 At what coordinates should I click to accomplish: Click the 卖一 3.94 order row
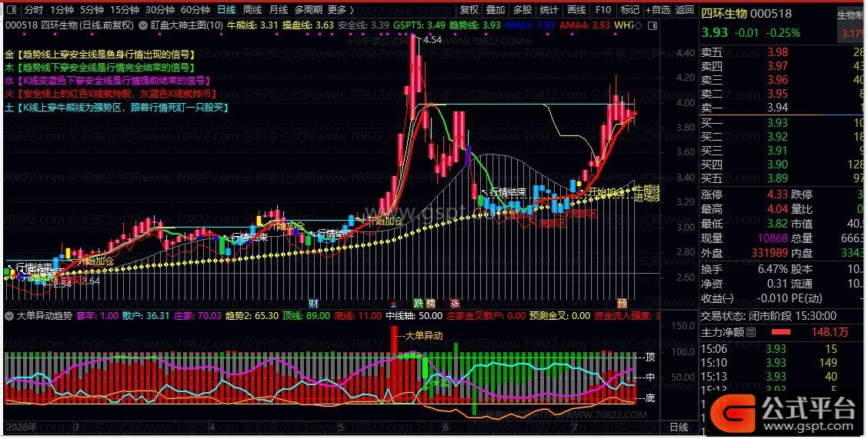pyautogui.click(x=782, y=108)
